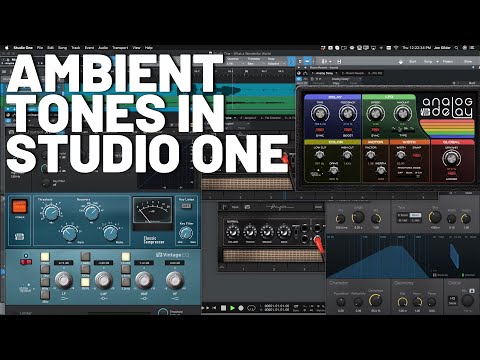Open the Spotlight search magnifier icon
This screenshot has height=360, width=480.
click(x=456, y=48)
